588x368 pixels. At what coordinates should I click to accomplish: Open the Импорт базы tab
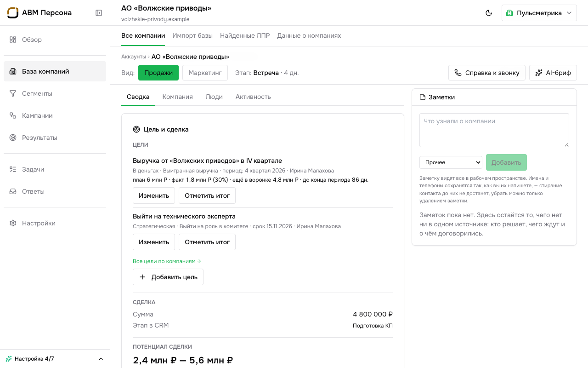pyautogui.click(x=192, y=35)
